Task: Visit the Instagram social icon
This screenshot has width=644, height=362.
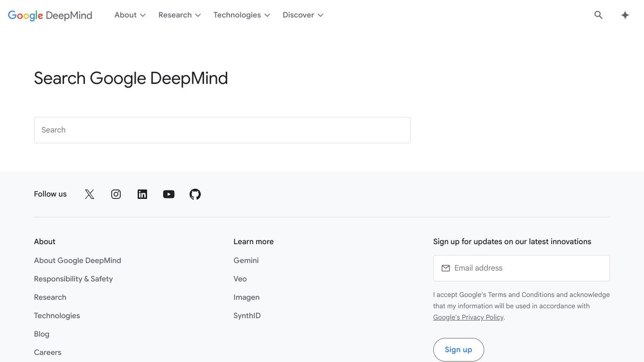Action: pos(116,194)
